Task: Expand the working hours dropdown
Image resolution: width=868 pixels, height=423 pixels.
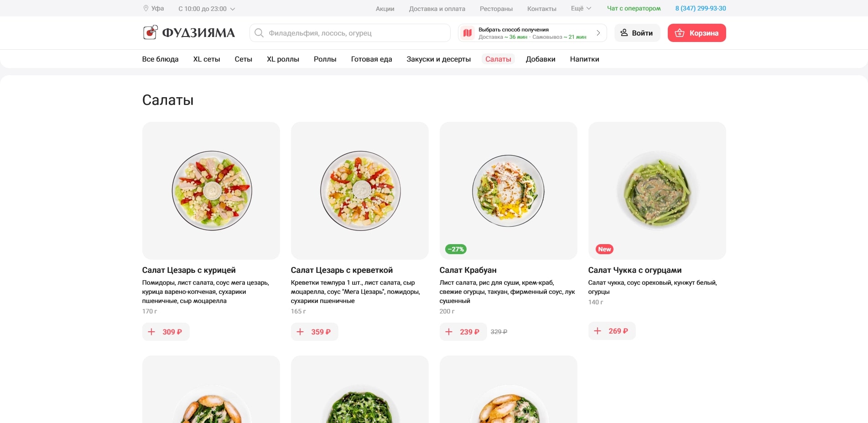Action: pyautogui.click(x=233, y=9)
